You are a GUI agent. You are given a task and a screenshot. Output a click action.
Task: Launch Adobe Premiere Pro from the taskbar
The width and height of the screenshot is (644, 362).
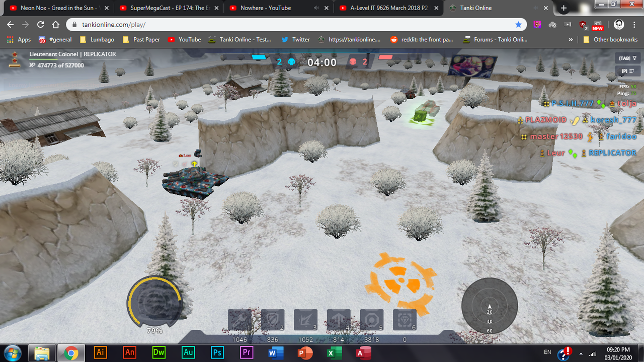point(247,352)
